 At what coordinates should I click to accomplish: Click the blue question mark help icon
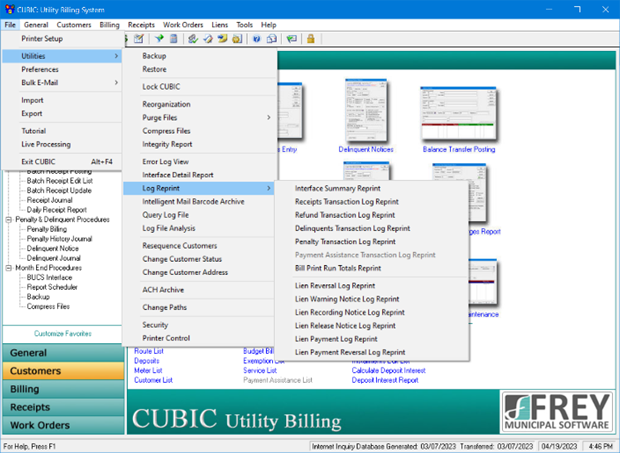point(257,39)
